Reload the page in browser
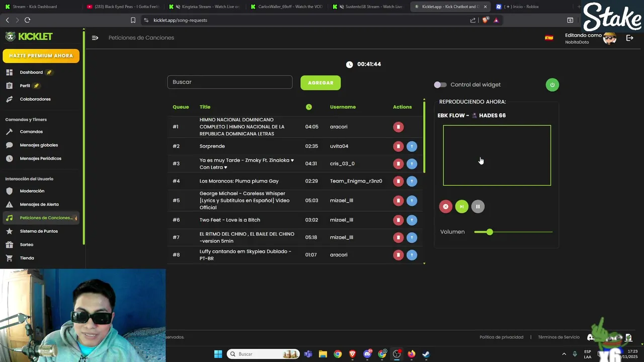The width and height of the screenshot is (644, 362). [27, 20]
